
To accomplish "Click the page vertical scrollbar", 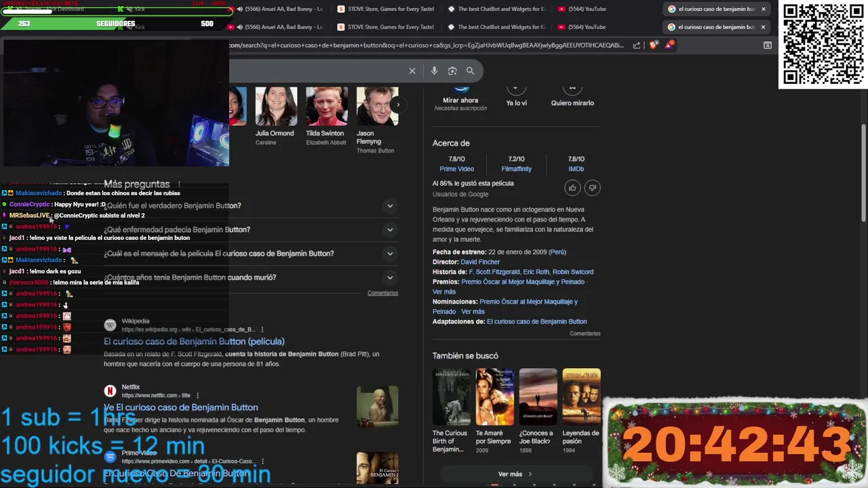I will pos(863,173).
